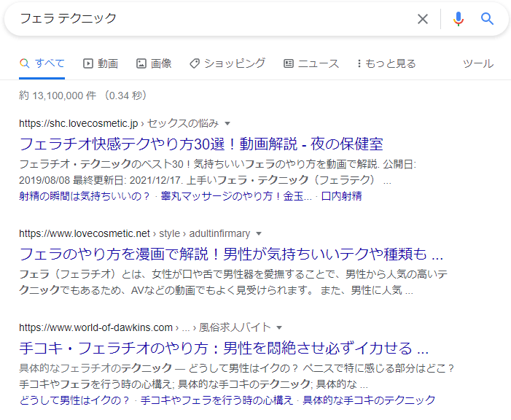Clear the search query with the X icon
The height and width of the screenshot is (420, 511).
pos(423,19)
